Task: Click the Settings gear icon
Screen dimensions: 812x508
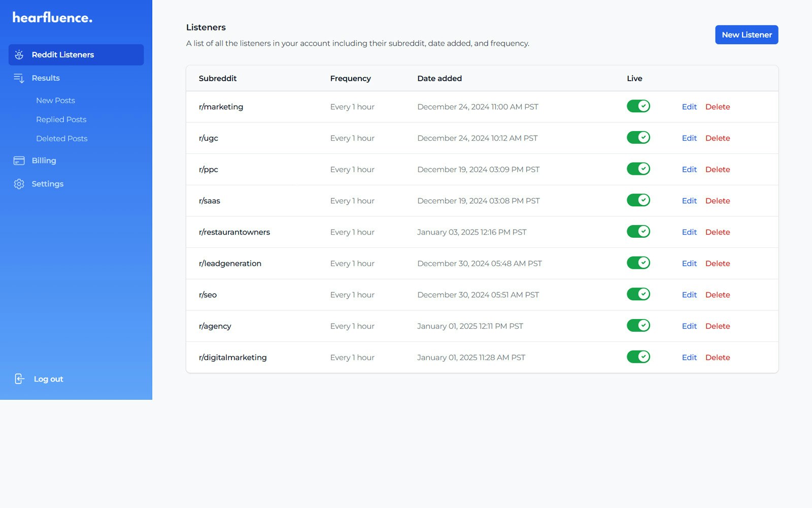Action: click(x=19, y=184)
